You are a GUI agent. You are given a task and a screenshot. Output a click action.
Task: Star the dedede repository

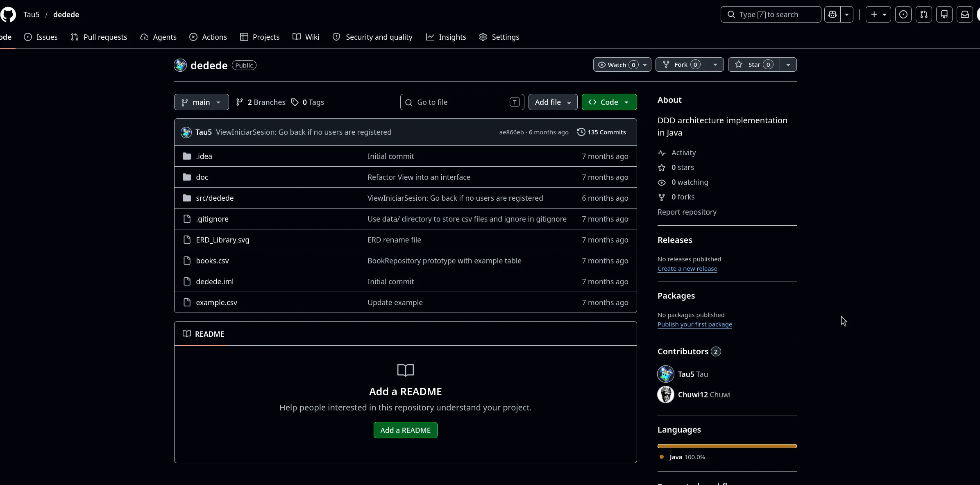pos(754,65)
